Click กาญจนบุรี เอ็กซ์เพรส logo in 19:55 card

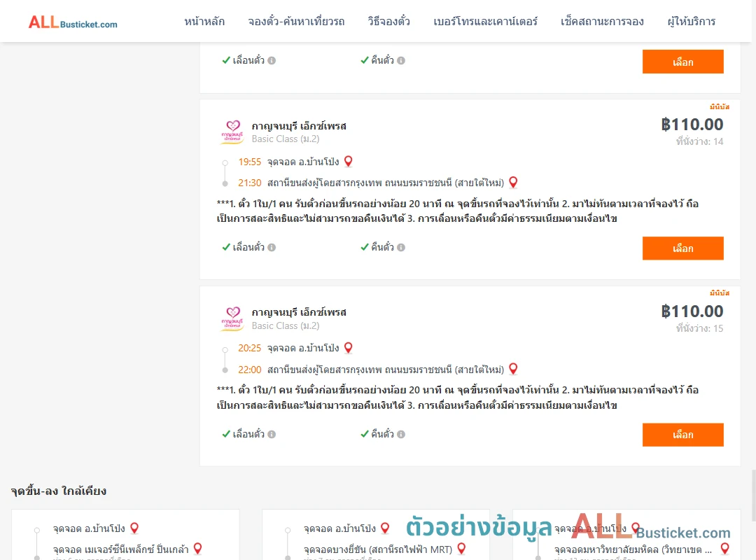tap(232, 132)
